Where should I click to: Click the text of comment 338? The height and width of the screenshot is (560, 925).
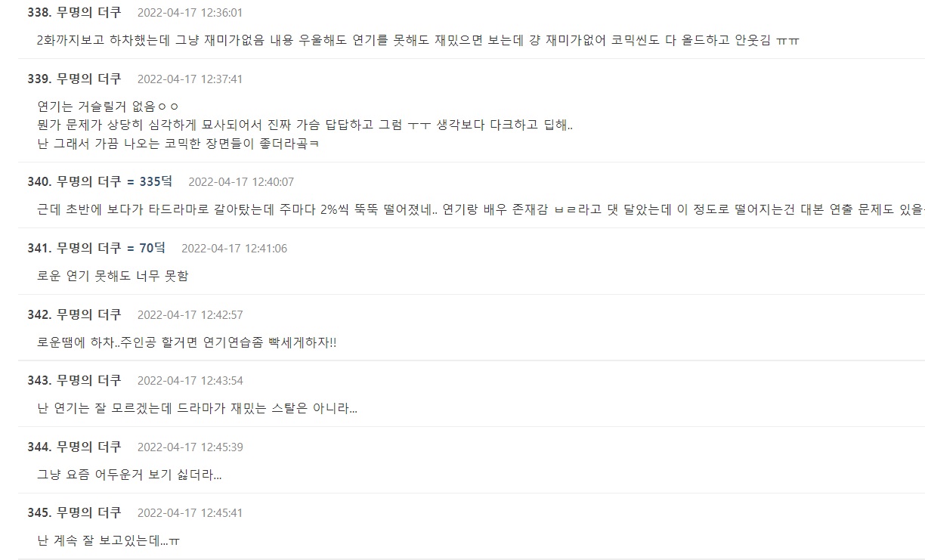pyautogui.click(x=418, y=41)
